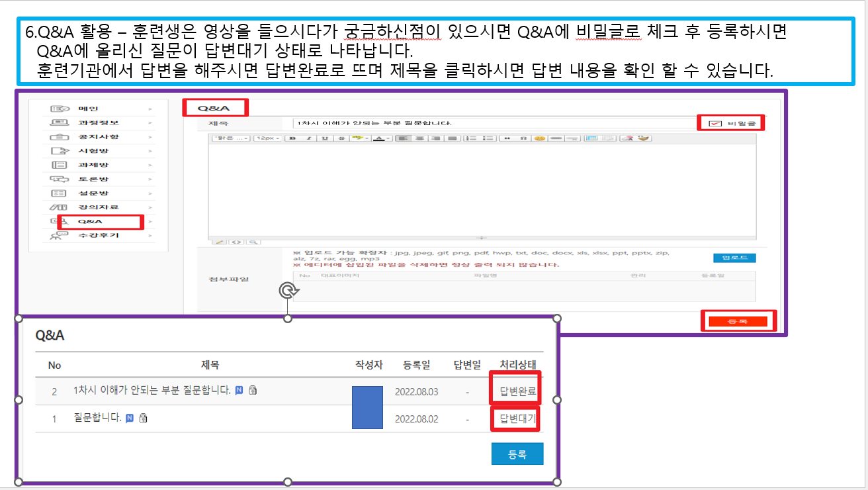
Task: Open the highlight color dropdown arrow
Action: tap(365, 138)
